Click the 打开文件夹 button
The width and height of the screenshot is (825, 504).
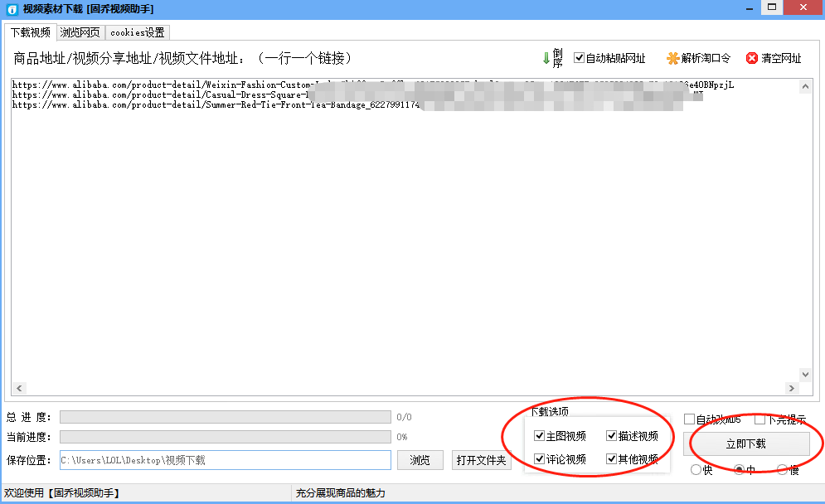click(x=482, y=460)
